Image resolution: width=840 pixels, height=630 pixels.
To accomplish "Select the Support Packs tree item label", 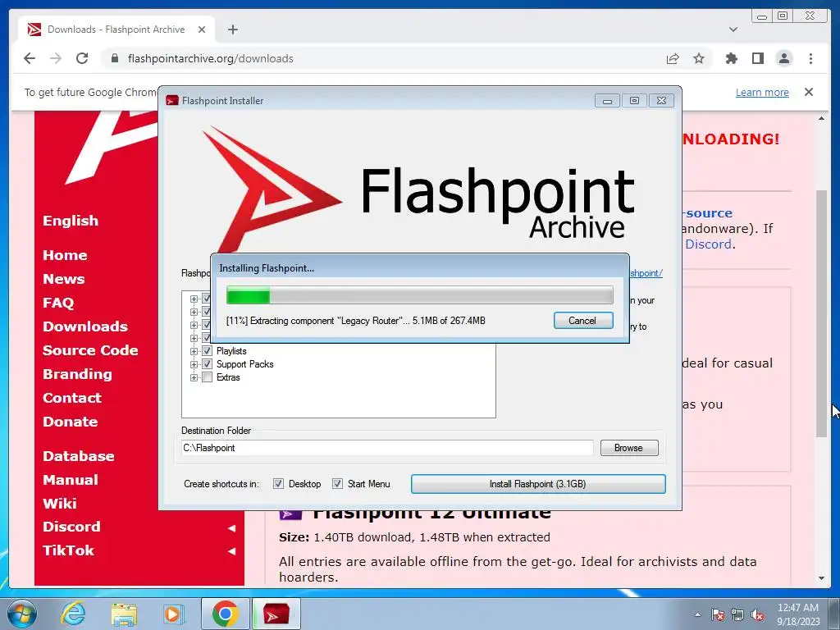I will [244, 364].
